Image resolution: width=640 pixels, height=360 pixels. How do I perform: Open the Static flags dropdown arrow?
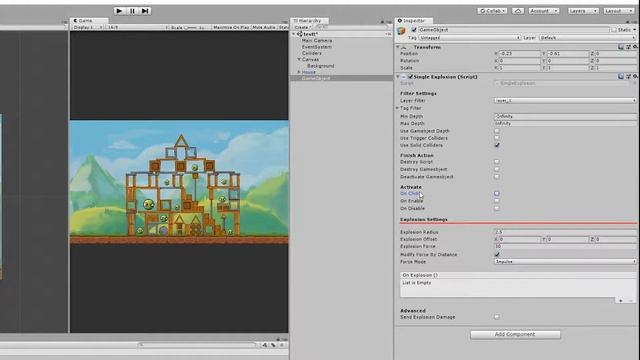[635, 30]
